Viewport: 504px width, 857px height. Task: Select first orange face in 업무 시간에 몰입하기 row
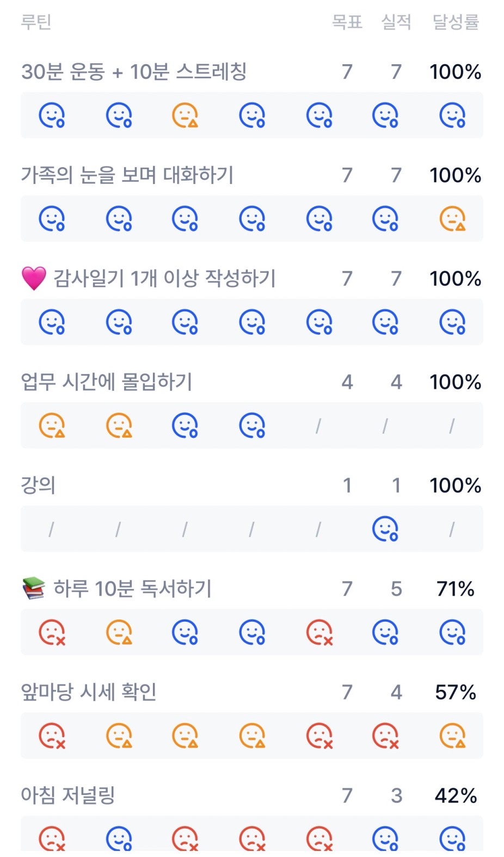pos(52,425)
